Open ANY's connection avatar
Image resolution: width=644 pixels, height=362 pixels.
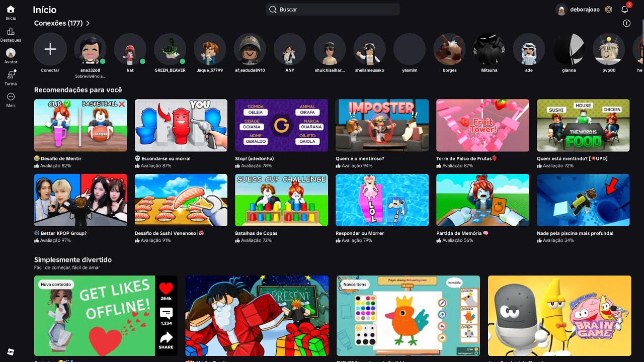click(290, 49)
